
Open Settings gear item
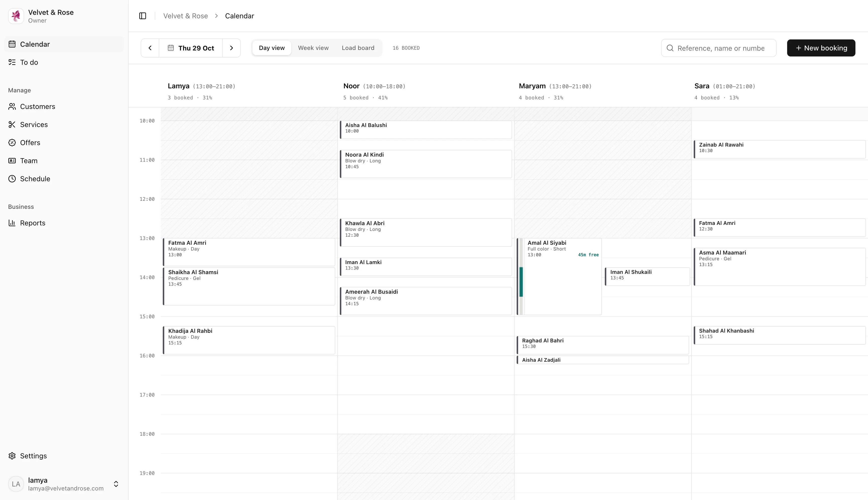coord(64,456)
